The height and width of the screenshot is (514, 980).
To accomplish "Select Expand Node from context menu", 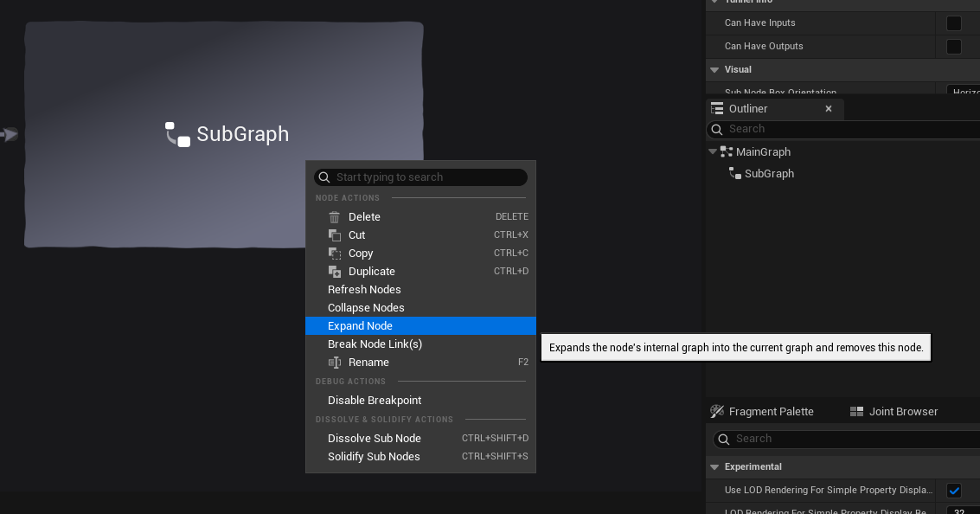I will click(x=361, y=326).
